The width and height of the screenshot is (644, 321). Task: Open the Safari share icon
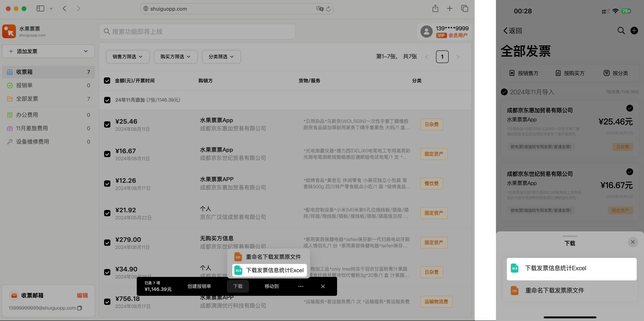(435, 8)
